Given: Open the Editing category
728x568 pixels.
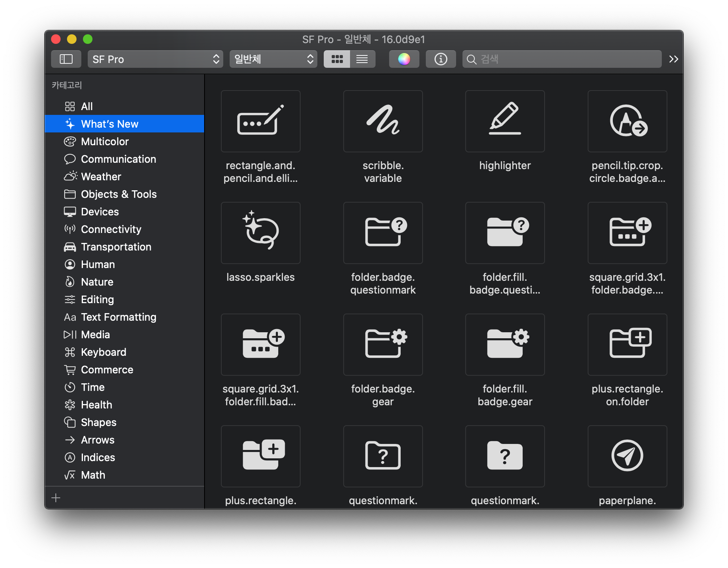Looking at the screenshot, I should pos(124,300).
